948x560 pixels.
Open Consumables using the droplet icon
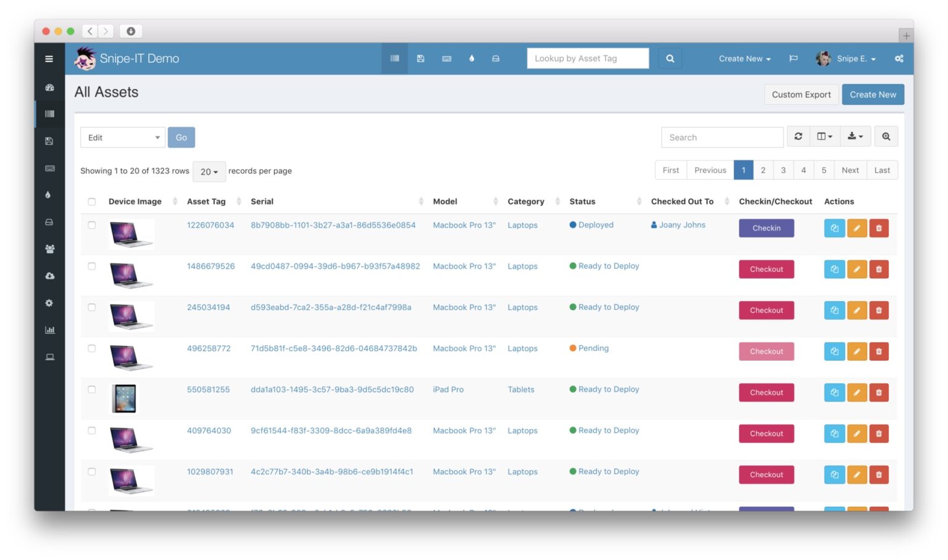pyautogui.click(x=472, y=58)
